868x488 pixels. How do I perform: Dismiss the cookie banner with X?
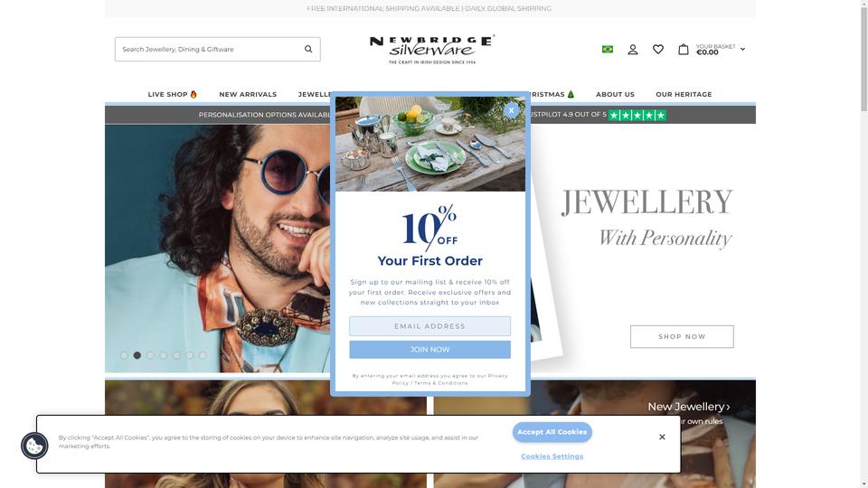(x=662, y=437)
